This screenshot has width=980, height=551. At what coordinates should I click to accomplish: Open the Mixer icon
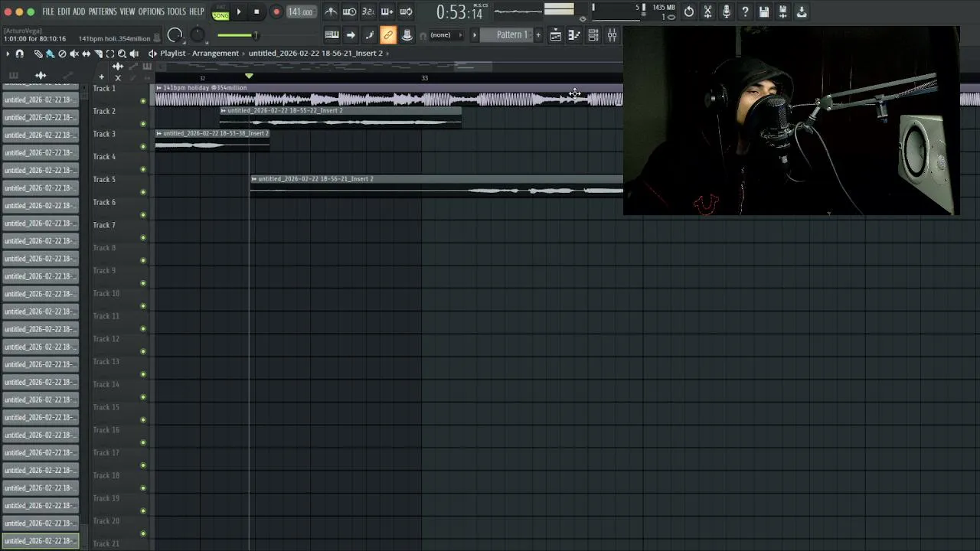point(612,34)
